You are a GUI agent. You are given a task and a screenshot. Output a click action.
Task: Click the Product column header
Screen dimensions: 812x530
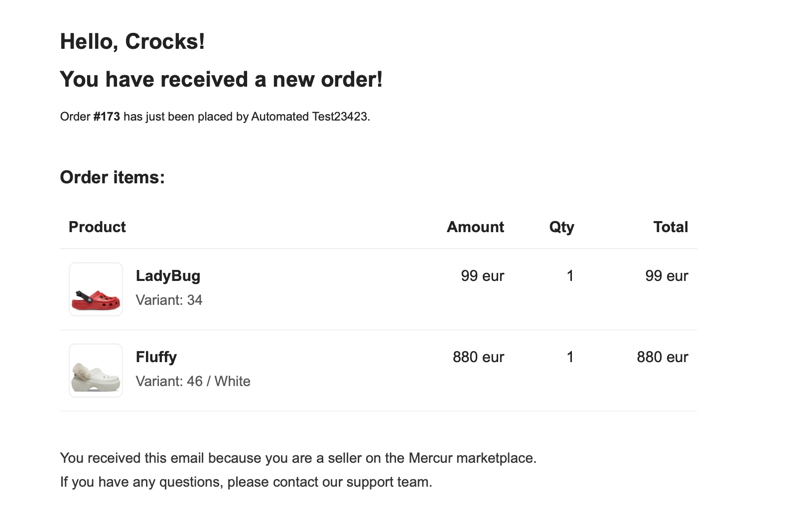coord(97,227)
